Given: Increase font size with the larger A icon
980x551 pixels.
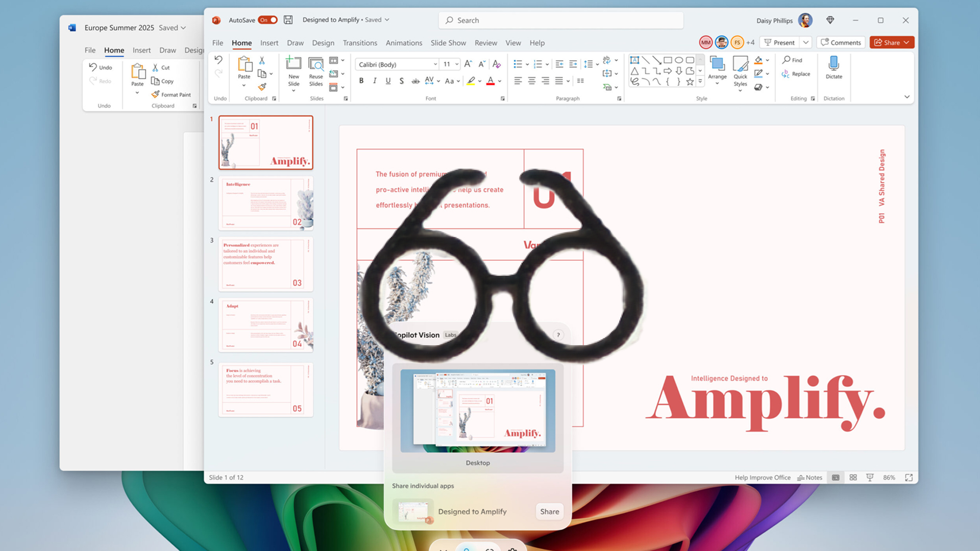Looking at the screenshot, I should tap(468, 64).
